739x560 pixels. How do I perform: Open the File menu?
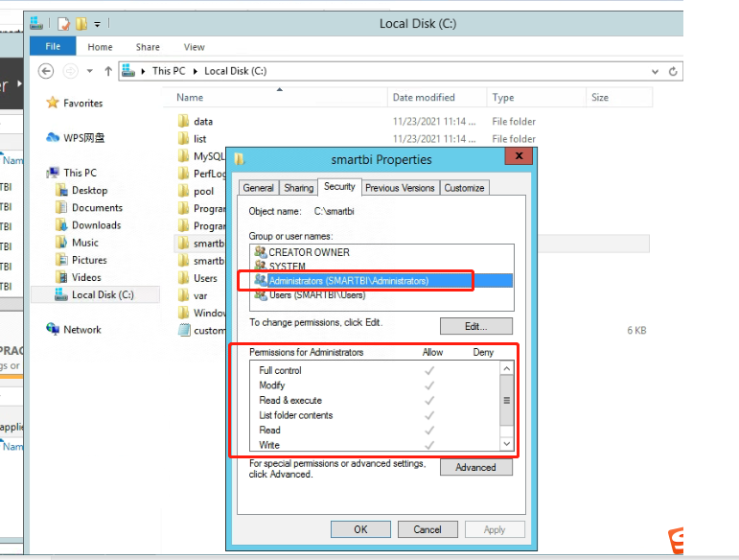(53, 46)
